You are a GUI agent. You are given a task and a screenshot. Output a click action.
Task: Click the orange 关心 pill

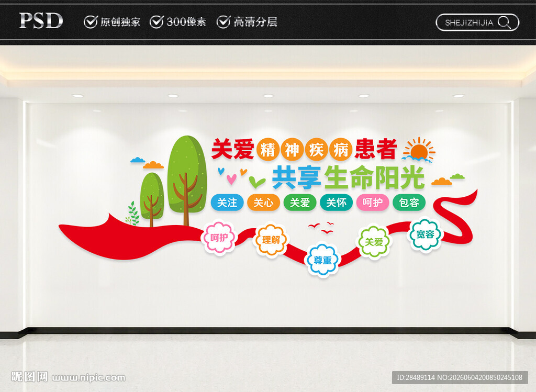pyautogui.click(x=264, y=203)
